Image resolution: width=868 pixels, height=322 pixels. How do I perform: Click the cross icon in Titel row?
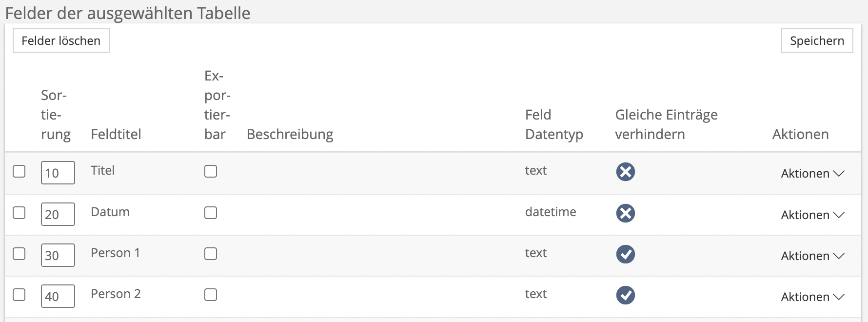click(625, 172)
